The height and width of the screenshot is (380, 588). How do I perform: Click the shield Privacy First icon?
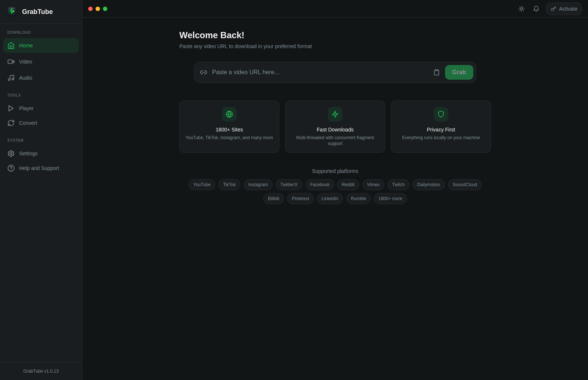(x=441, y=114)
